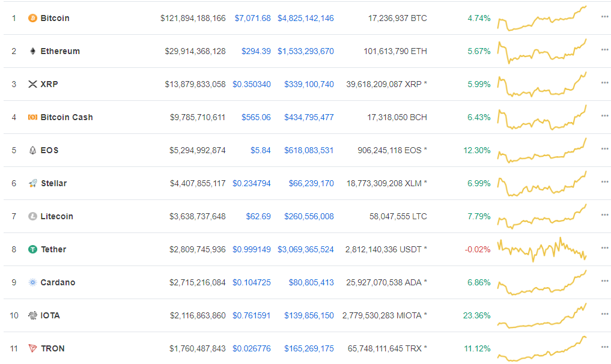Viewport: 611px width, 364px height.
Task: Click XRP's price $0.350340 link
Action: click(x=252, y=84)
